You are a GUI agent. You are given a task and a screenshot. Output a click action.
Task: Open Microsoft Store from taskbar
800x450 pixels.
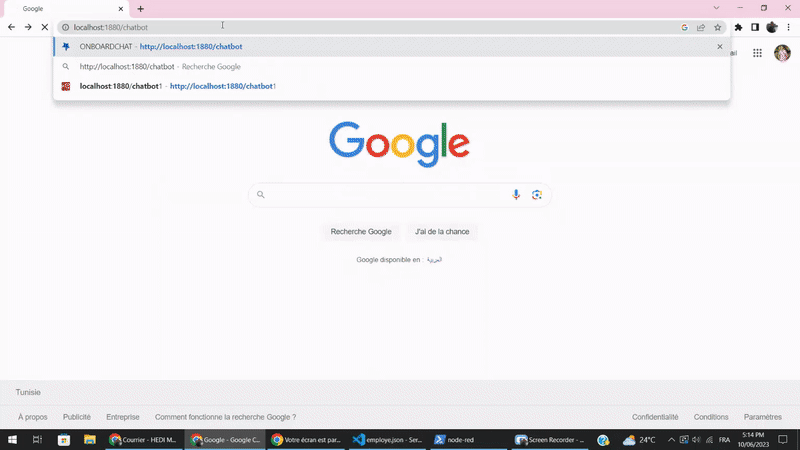64,439
